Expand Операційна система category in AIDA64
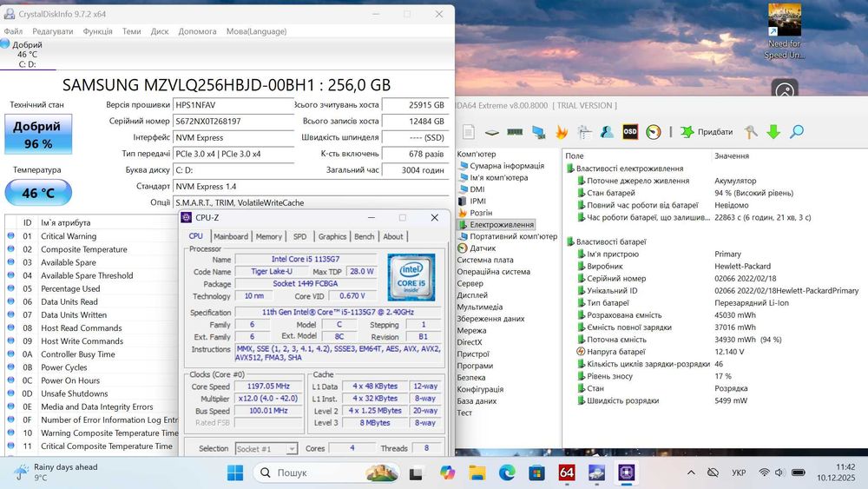This screenshot has height=489, width=868. pos(493,271)
